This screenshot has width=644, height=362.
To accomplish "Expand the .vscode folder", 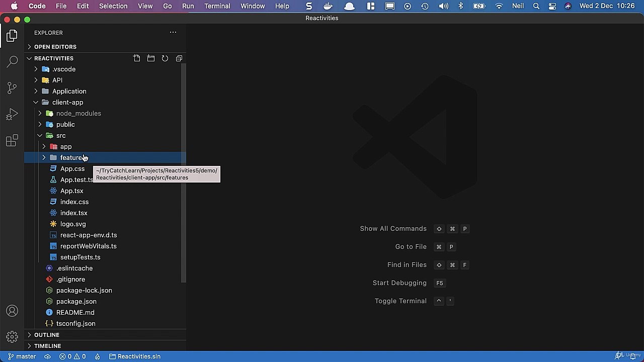I will coord(105,69).
